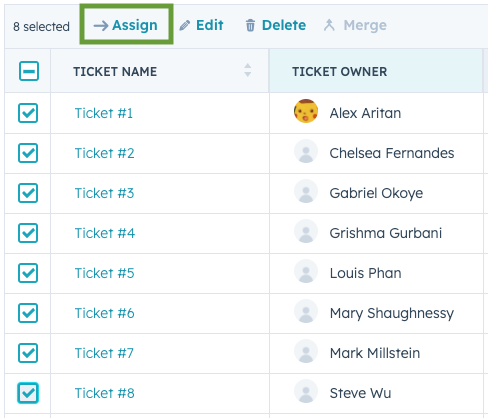This screenshot has width=488, height=418.
Task: Click the Mark Millstein owner cell
Action: (x=376, y=353)
